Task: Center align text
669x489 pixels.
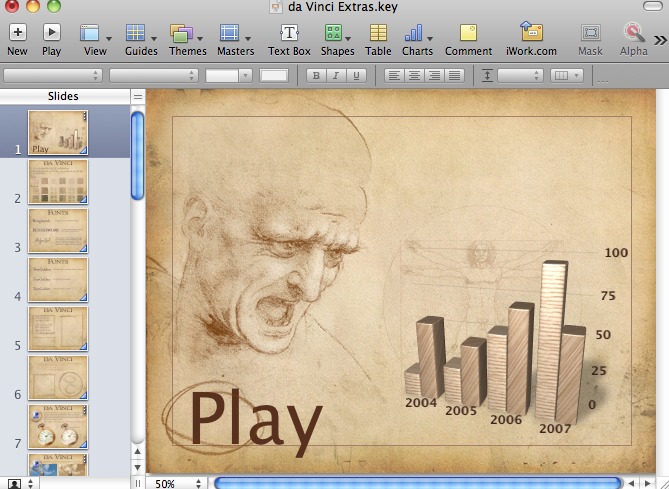Action: pyautogui.click(x=414, y=76)
